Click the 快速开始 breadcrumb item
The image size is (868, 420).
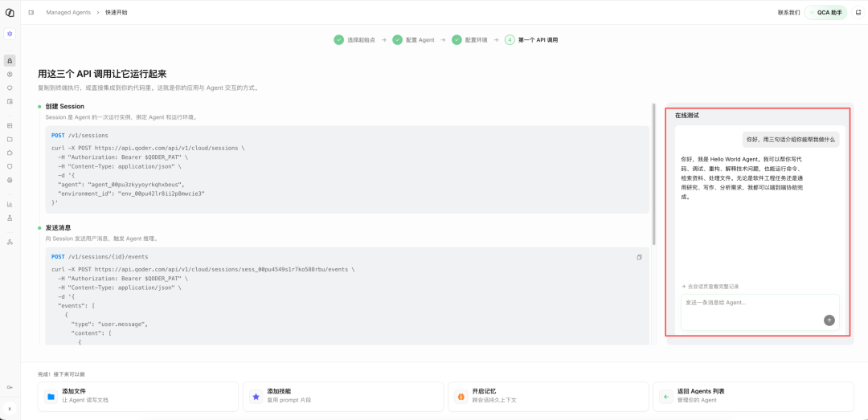pos(116,12)
